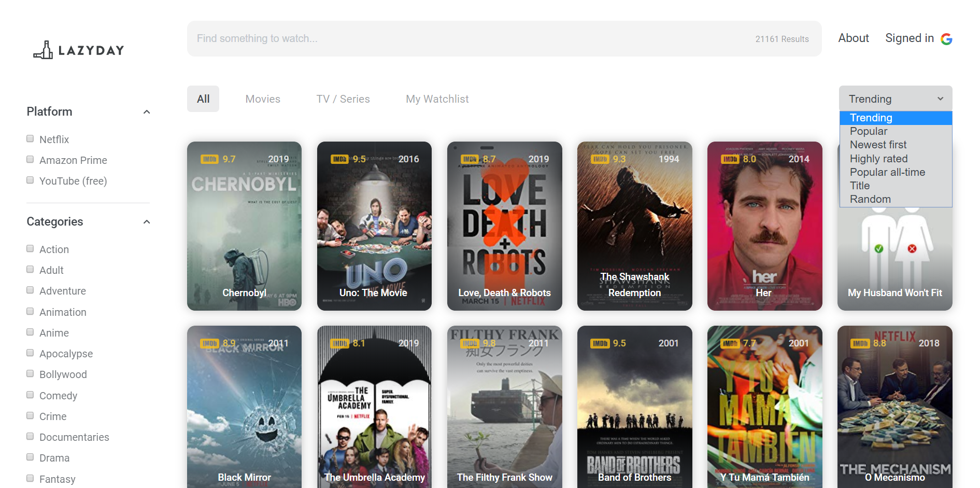This screenshot has width=980, height=488.
Task: Click IMDb badge on Chernobyl card
Action: 210,159
